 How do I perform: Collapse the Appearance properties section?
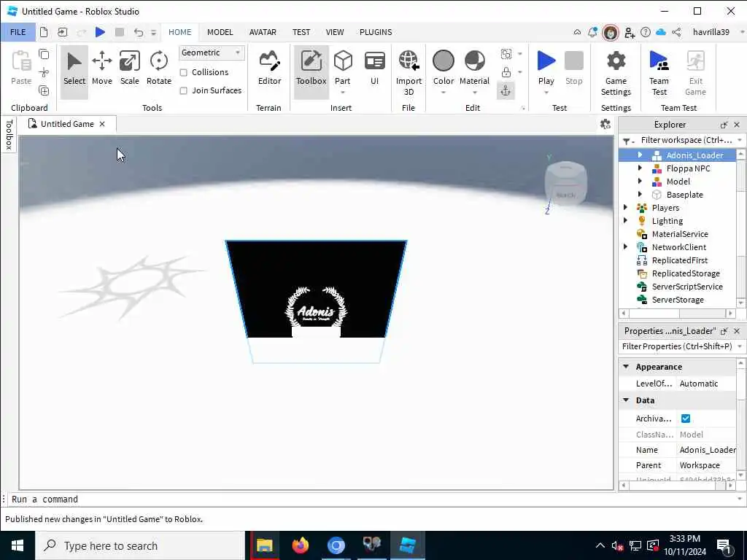(x=626, y=367)
